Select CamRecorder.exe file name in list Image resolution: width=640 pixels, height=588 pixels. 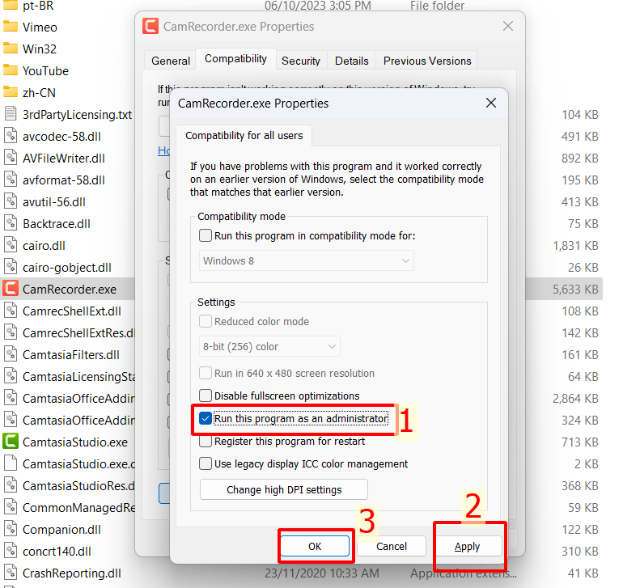[x=69, y=289]
